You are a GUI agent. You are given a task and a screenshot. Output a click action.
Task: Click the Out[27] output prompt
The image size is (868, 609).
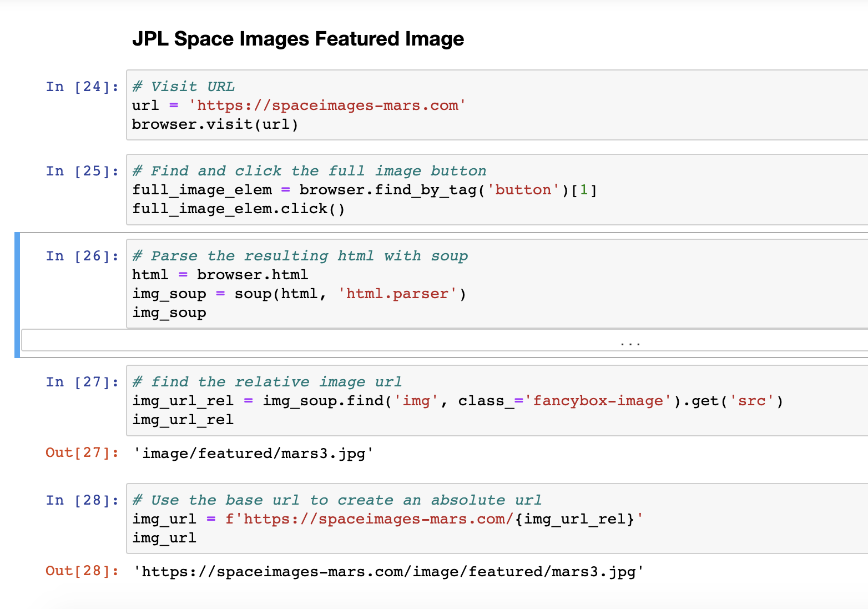point(82,452)
